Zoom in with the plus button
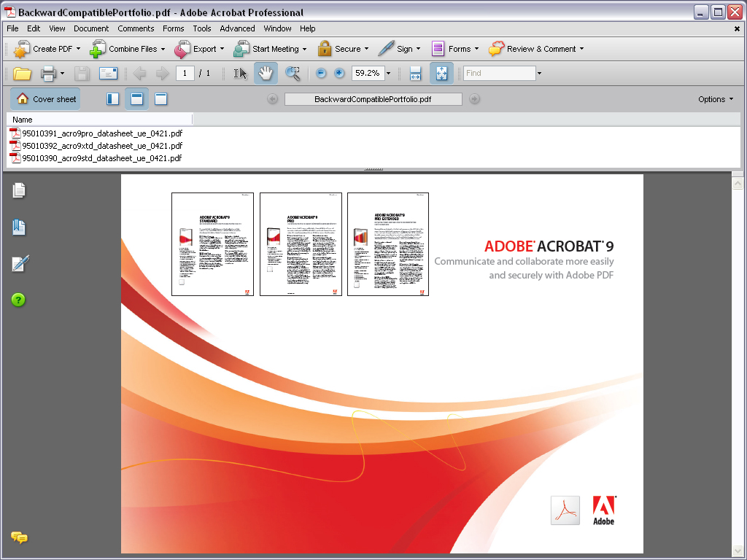Viewport: 747px width, 560px height. coord(339,73)
